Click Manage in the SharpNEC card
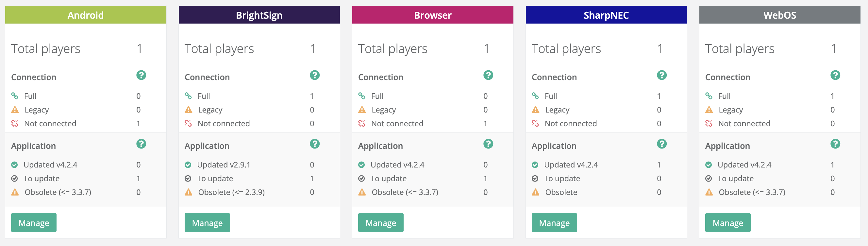868x246 pixels. [x=554, y=223]
